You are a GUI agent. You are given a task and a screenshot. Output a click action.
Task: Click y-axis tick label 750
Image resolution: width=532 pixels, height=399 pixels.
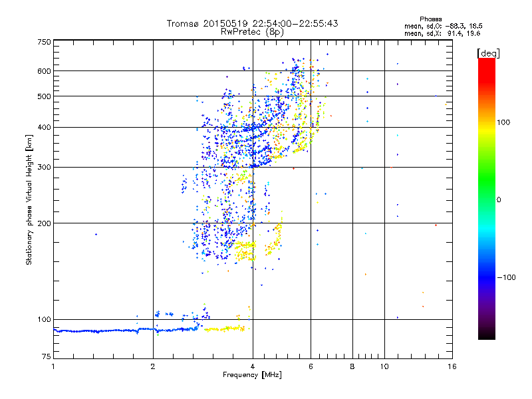point(44,42)
